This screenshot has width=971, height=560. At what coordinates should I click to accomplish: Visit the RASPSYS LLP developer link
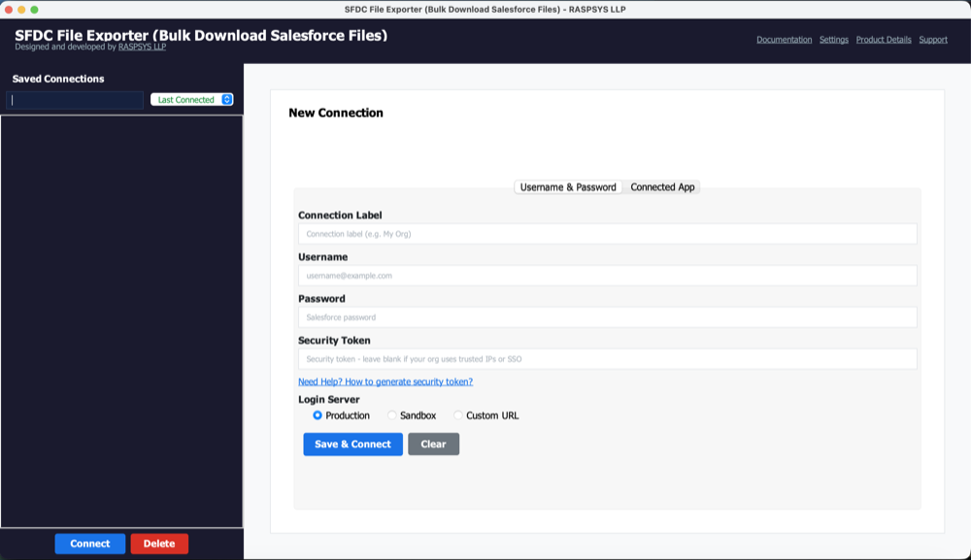coord(142,47)
